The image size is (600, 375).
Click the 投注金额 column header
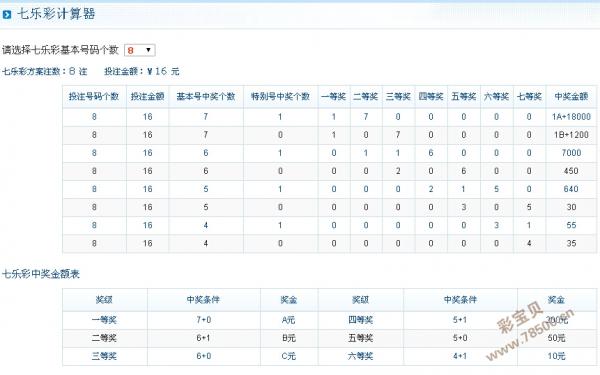[x=148, y=96]
